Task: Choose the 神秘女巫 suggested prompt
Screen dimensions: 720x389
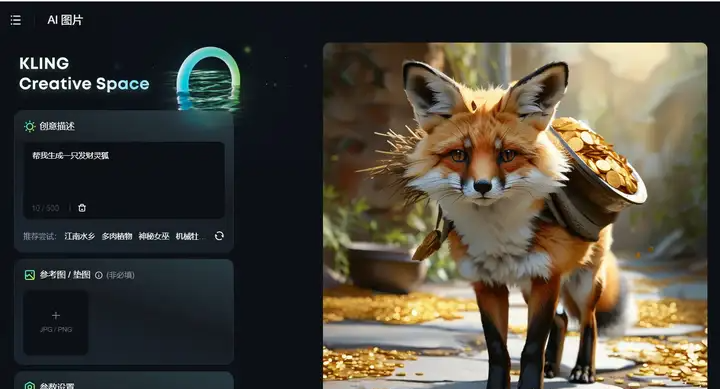Action: pos(154,236)
